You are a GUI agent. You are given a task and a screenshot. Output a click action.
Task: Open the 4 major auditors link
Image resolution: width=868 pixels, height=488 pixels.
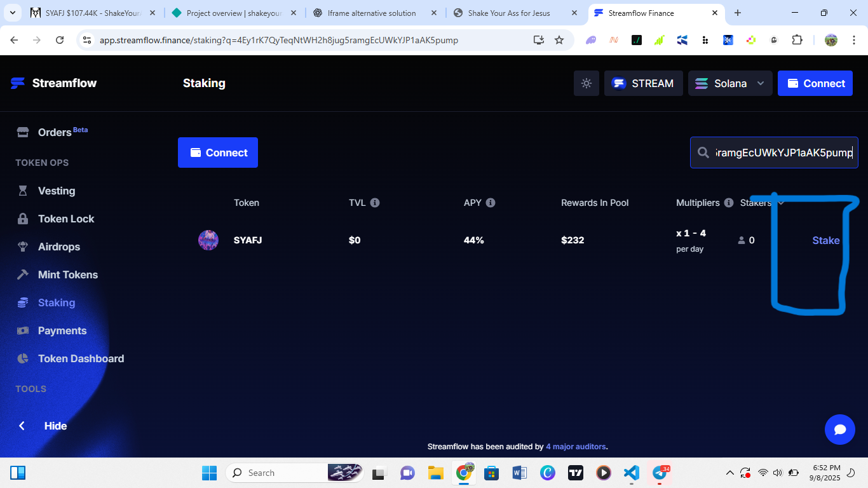coord(576,447)
